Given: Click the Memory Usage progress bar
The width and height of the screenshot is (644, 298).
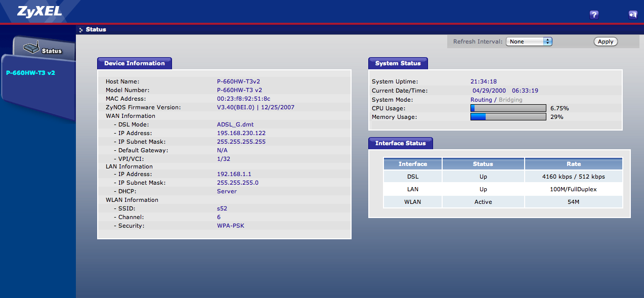Looking at the screenshot, I should click(x=508, y=117).
